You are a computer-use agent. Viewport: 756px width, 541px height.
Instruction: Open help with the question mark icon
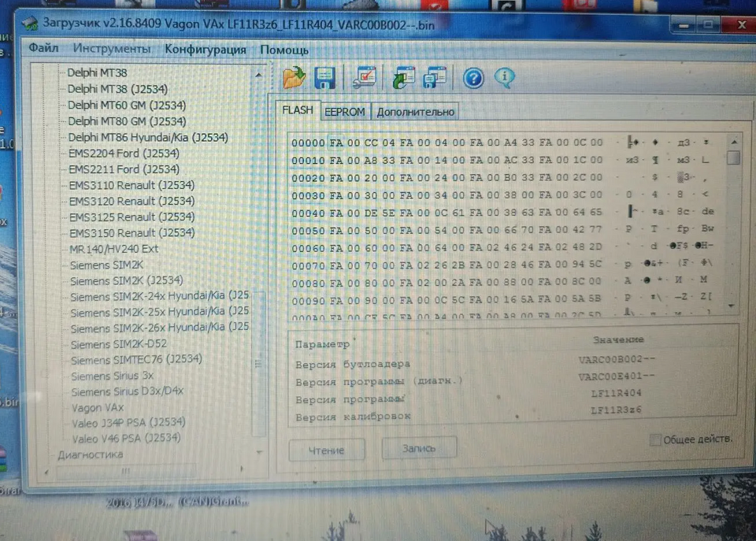pos(473,78)
